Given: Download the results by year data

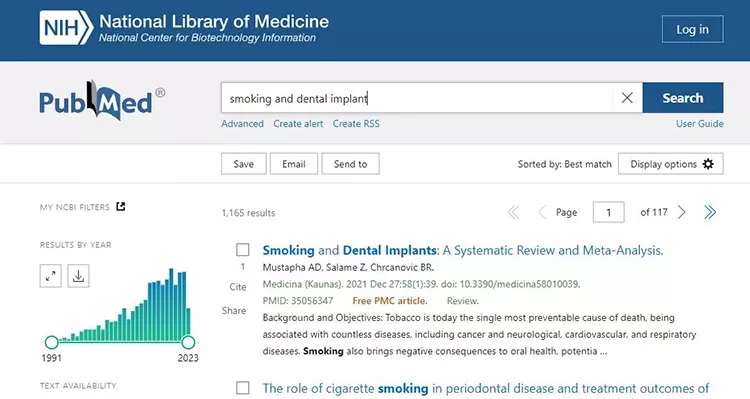Looking at the screenshot, I should coord(78,276).
